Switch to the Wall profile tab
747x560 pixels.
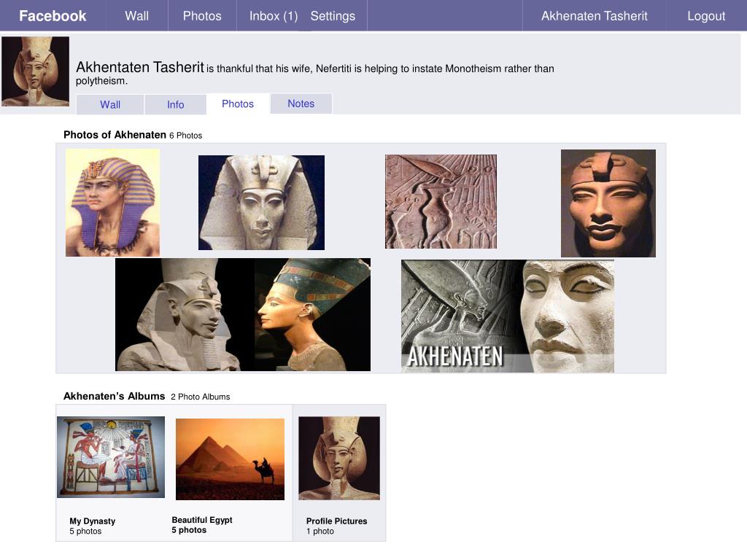[x=110, y=104]
